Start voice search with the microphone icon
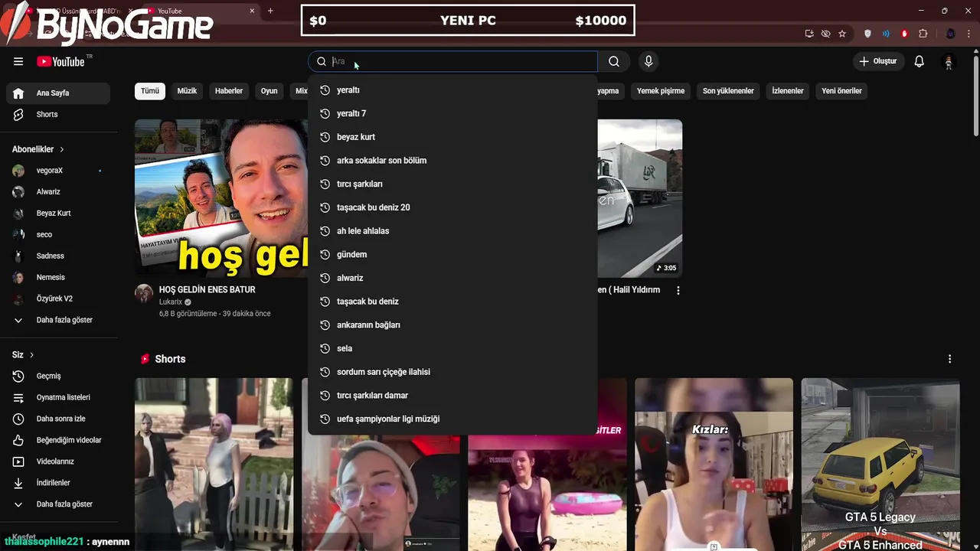Viewport: 980px width, 551px height. click(648, 61)
